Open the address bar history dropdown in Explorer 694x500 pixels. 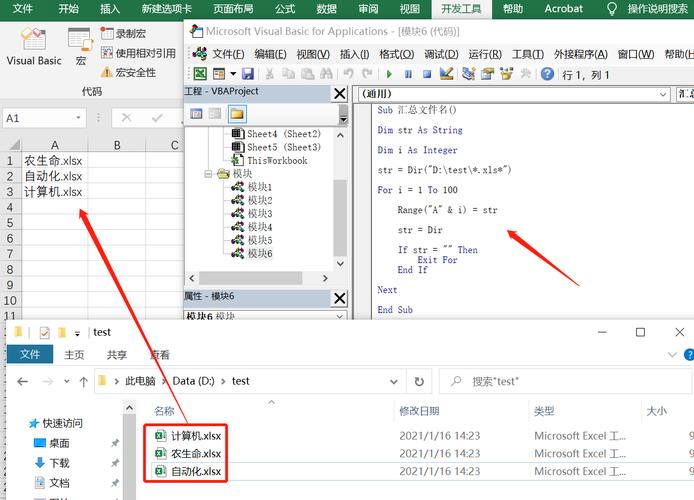point(393,381)
